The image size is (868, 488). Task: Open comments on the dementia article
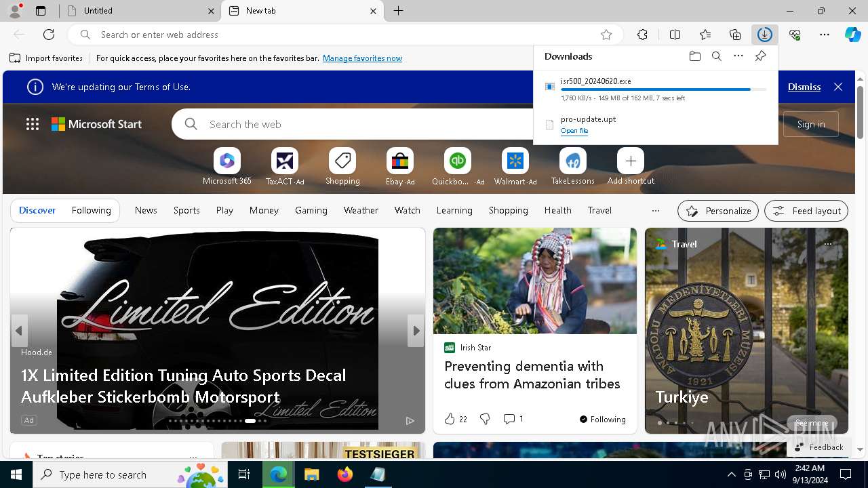tap(513, 419)
